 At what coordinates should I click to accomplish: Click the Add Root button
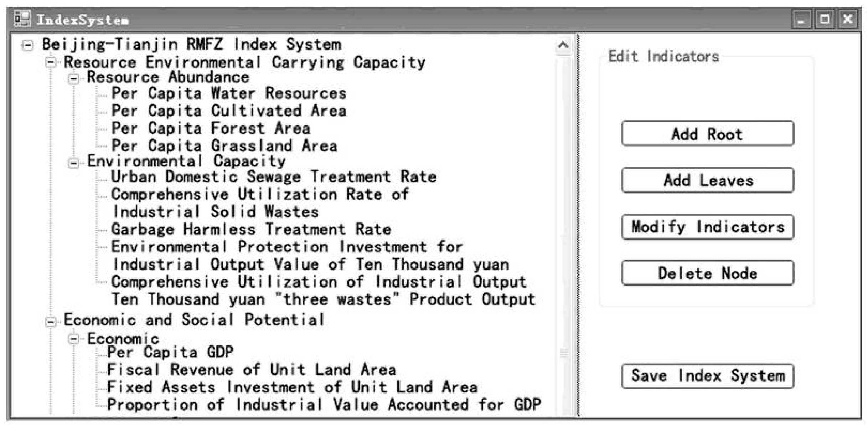707,134
